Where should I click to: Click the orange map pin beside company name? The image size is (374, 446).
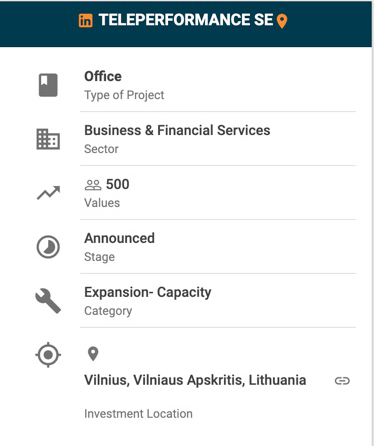282,21
